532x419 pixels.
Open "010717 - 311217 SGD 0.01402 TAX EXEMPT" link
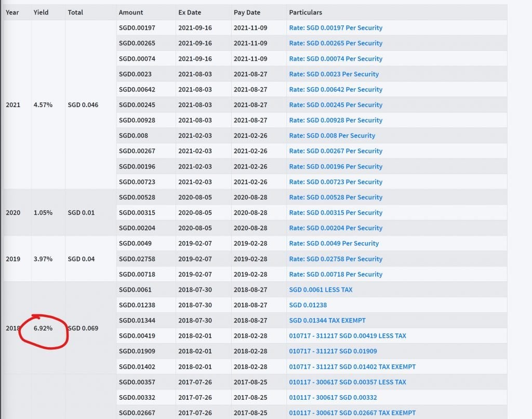(352, 366)
